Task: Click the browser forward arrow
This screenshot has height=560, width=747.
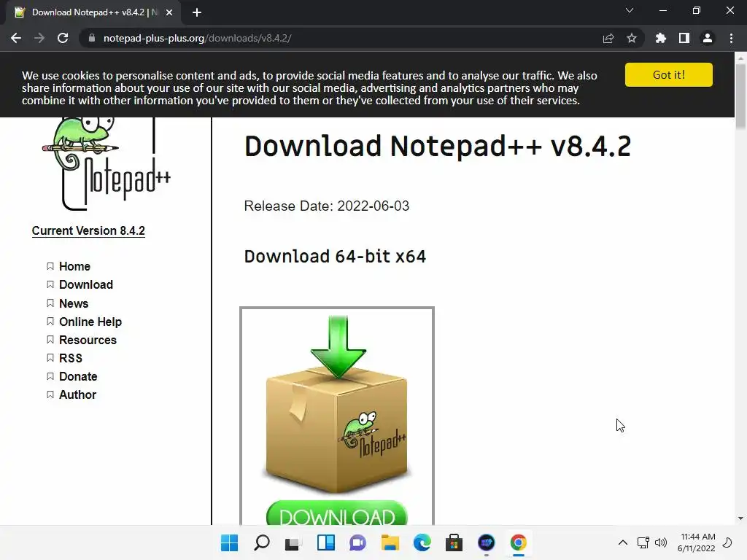Action: coord(39,38)
